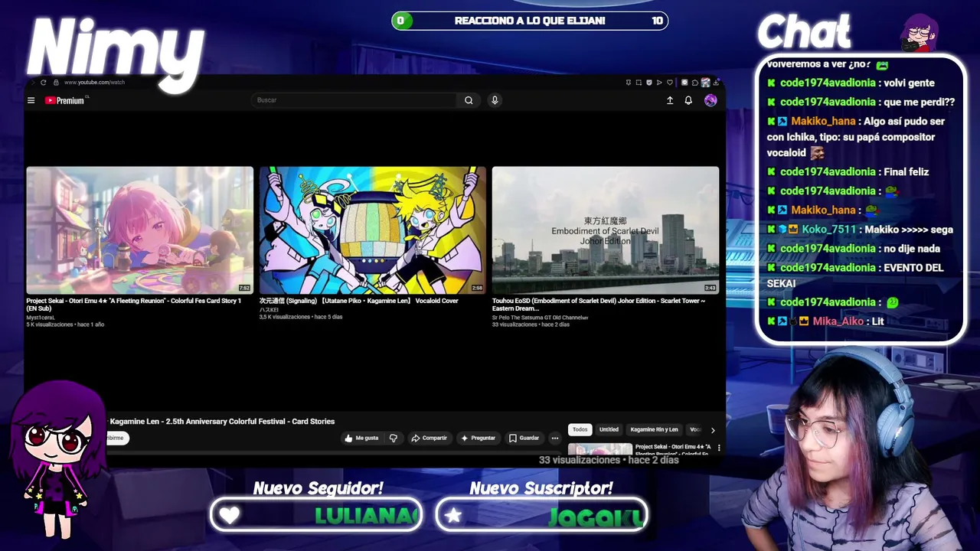Open the YouTube account avatar menu
Viewport: 980px width, 551px height.
pos(710,100)
